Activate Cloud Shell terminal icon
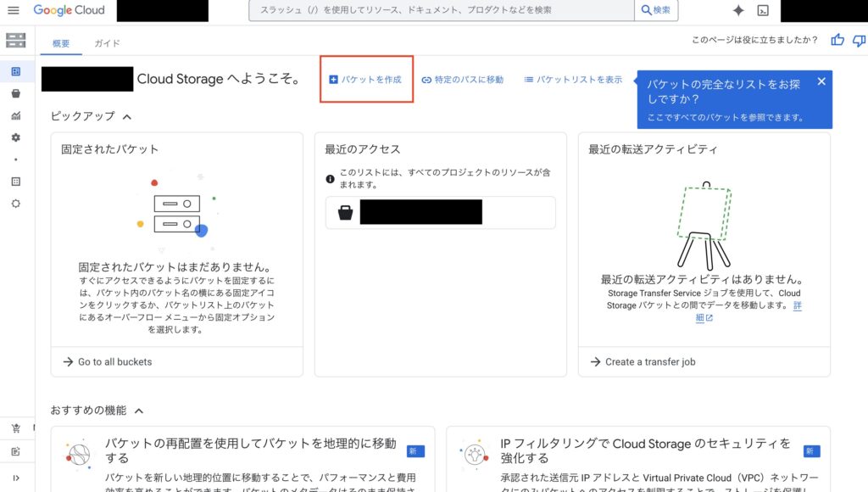 [763, 10]
